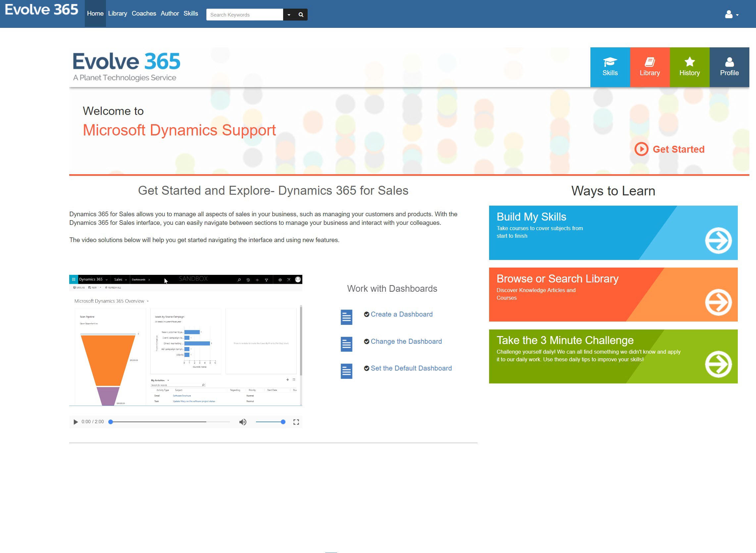
Task: Click document icon beside Set the Default Dashboard
Action: pos(346,371)
